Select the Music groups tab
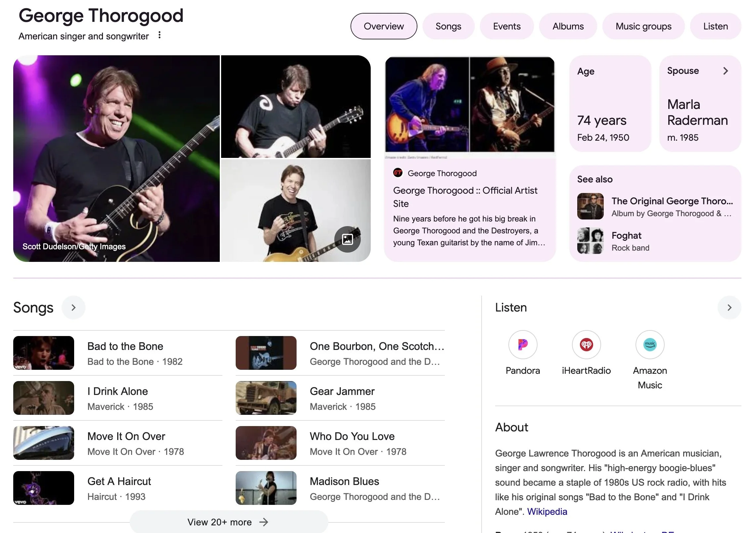This screenshot has height=533, width=756. coord(643,26)
